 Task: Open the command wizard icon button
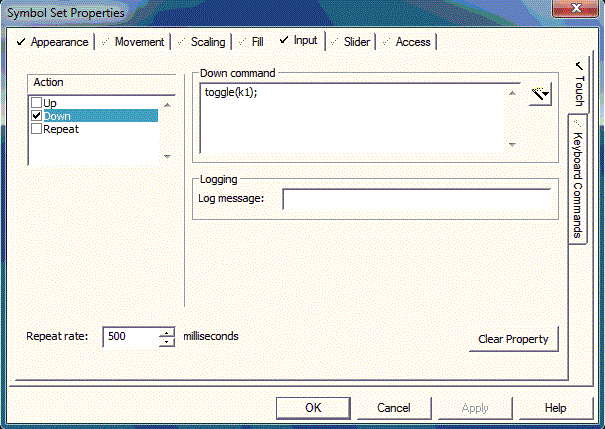pyautogui.click(x=540, y=95)
